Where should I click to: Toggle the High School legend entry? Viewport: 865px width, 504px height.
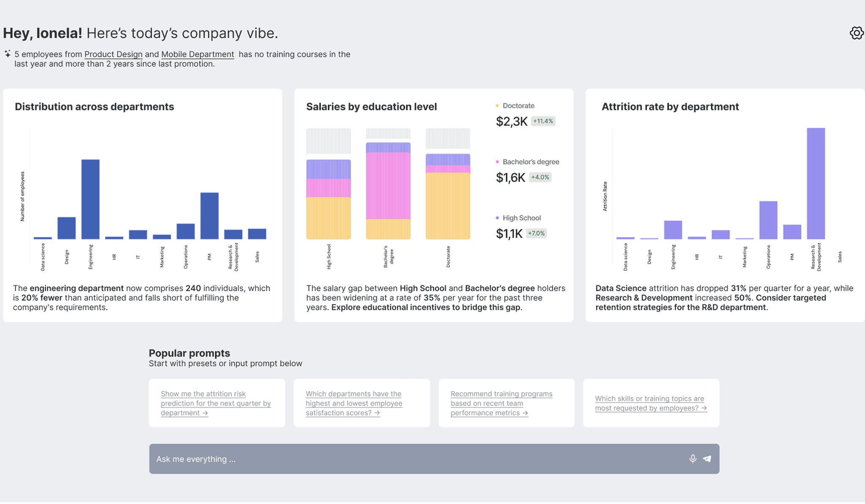click(x=521, y=218)
